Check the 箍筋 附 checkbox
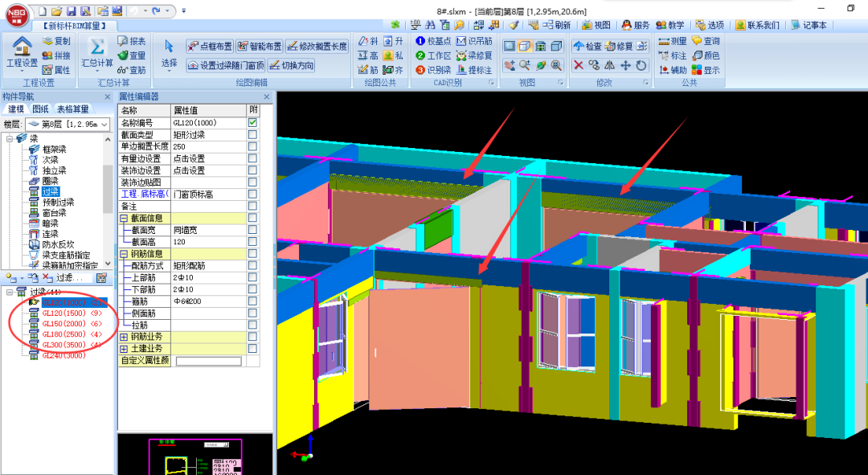 coord(252,301)
